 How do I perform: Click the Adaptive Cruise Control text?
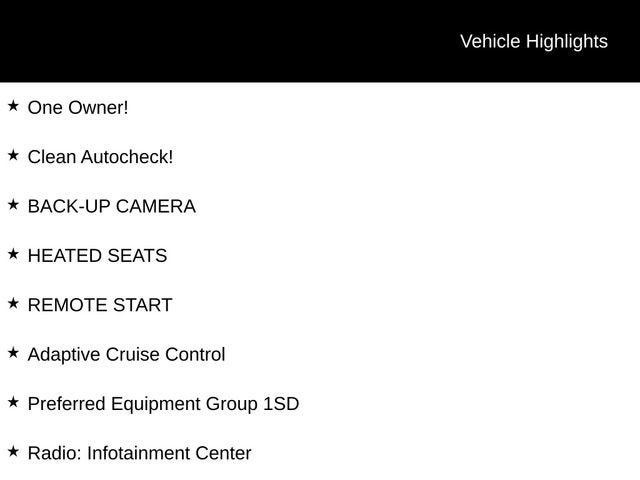coord(126,354)
